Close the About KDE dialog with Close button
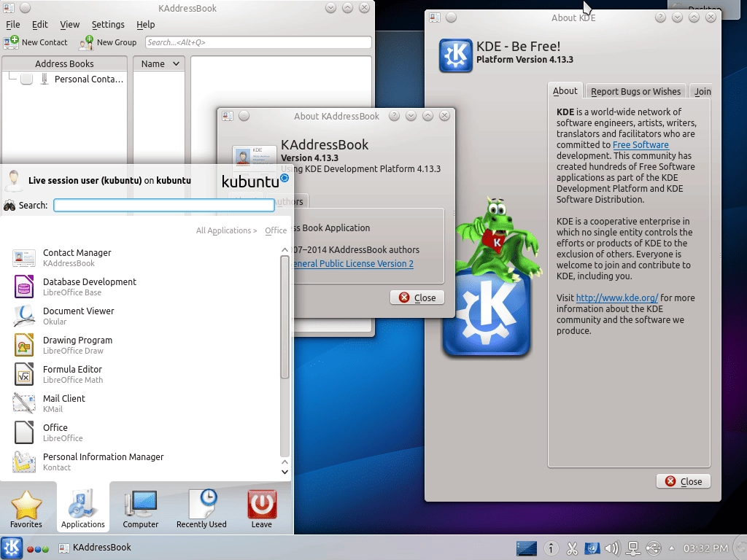 [x=683, y=481]
